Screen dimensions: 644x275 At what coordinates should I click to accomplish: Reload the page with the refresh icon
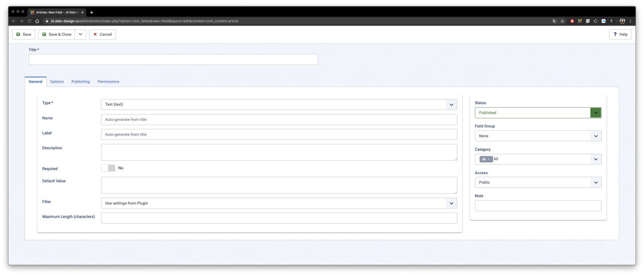tap(29, 21)
